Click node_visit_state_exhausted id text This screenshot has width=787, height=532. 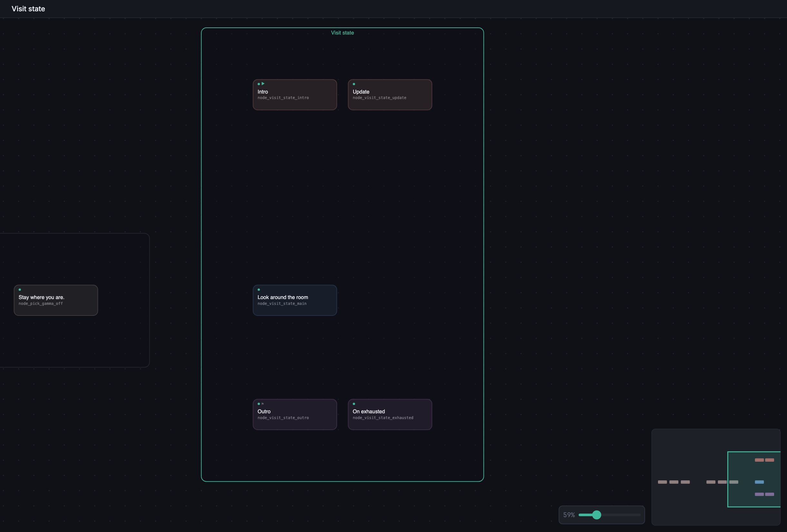point(383,418)
